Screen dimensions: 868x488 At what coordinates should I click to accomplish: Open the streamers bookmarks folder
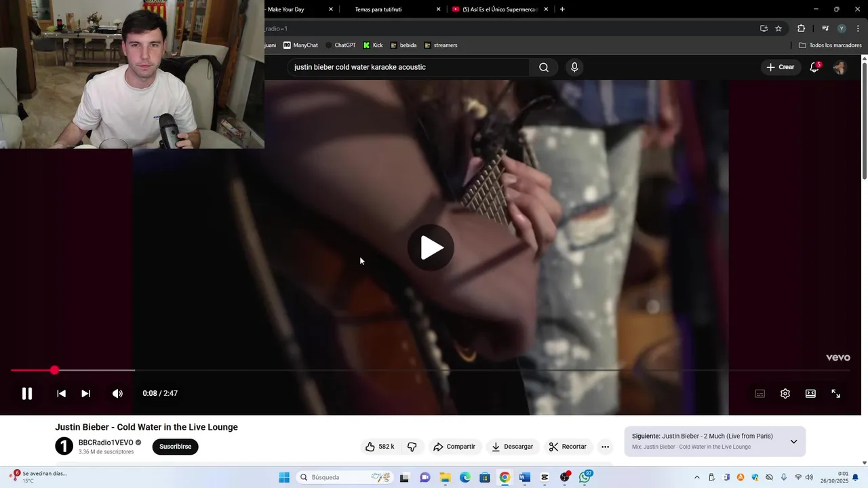[x=441, y=45]
